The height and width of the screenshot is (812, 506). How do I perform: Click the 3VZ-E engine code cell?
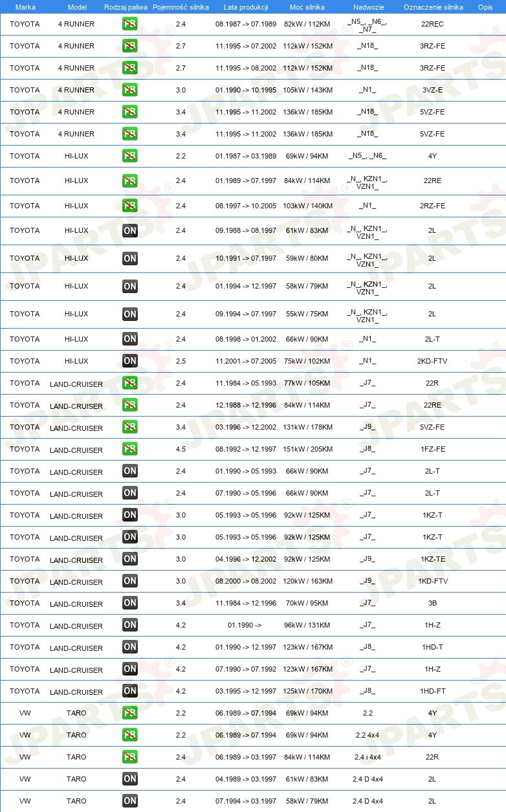tap(432, 90)
